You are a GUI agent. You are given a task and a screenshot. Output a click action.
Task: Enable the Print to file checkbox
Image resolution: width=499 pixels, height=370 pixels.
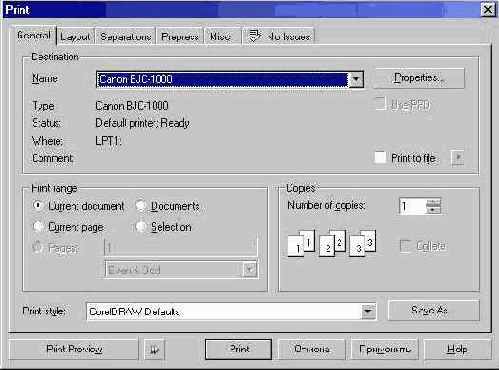click(380, 157)
